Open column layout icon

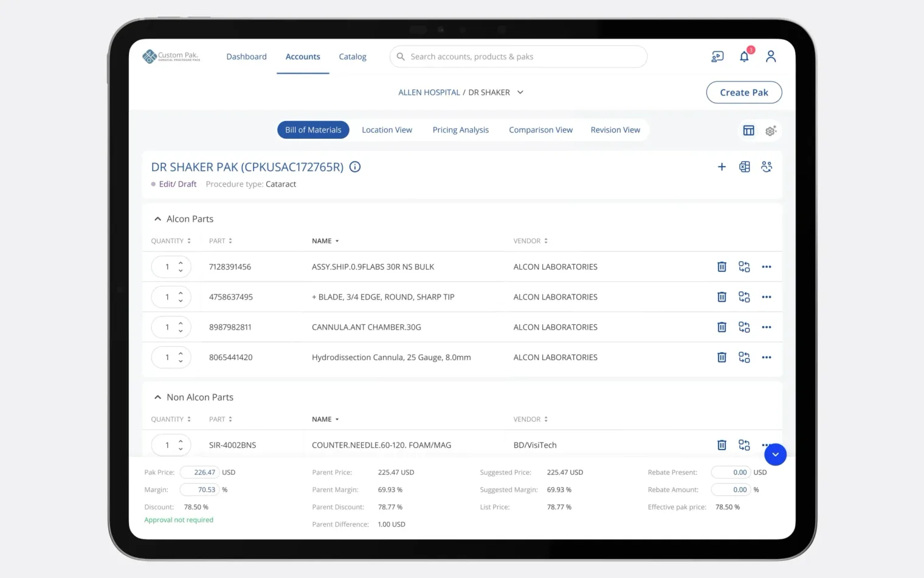749,130
